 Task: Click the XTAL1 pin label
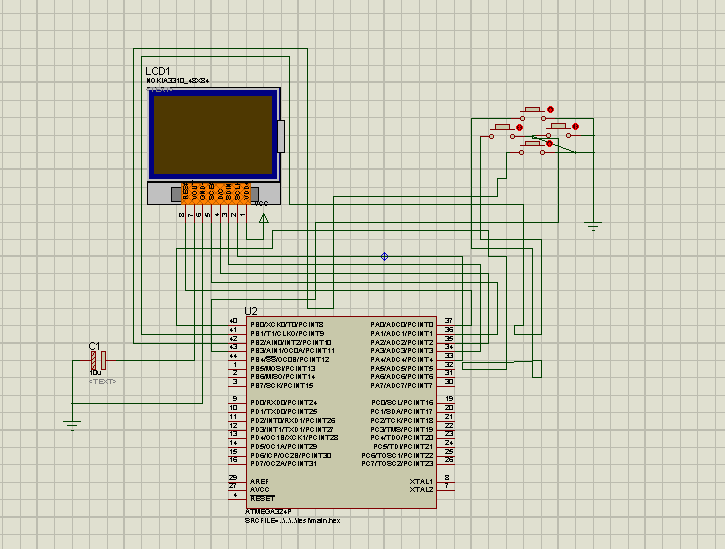(421, 481)
